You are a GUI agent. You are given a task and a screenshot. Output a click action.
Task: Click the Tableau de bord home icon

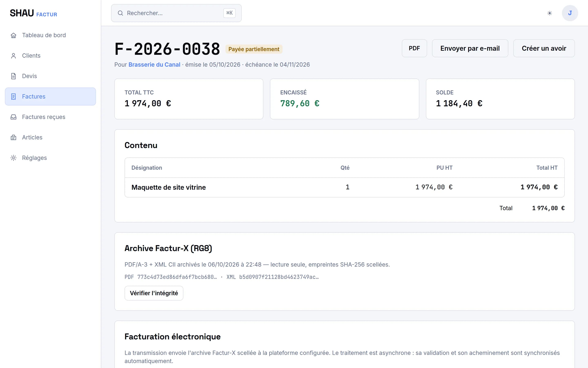tap(13, 35)
